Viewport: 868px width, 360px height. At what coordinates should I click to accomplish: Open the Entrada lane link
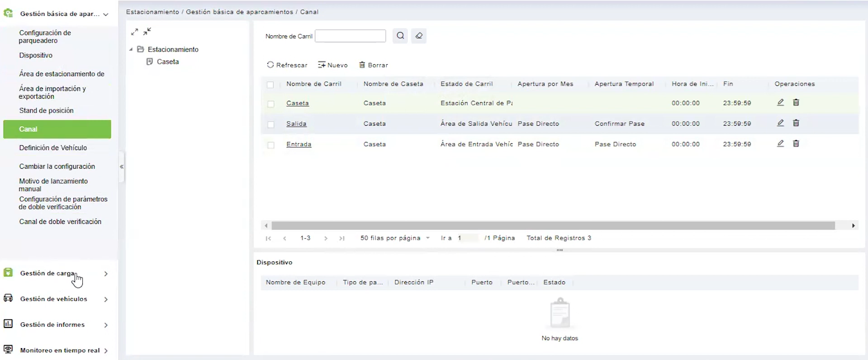[299, 144]
